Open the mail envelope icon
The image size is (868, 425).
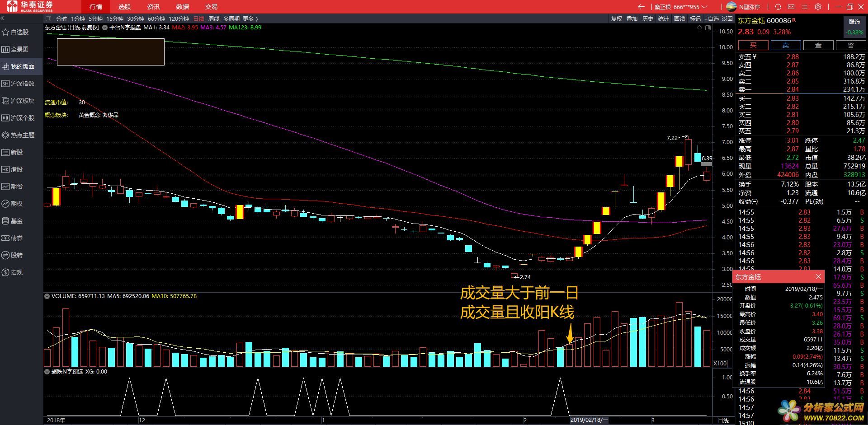791,7
